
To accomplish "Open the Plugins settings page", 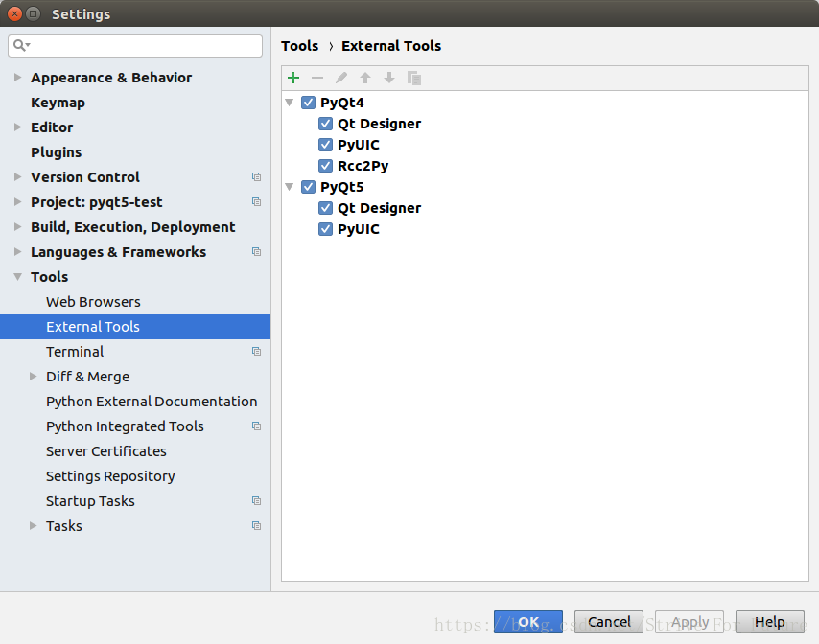I will tap(57, 151).
